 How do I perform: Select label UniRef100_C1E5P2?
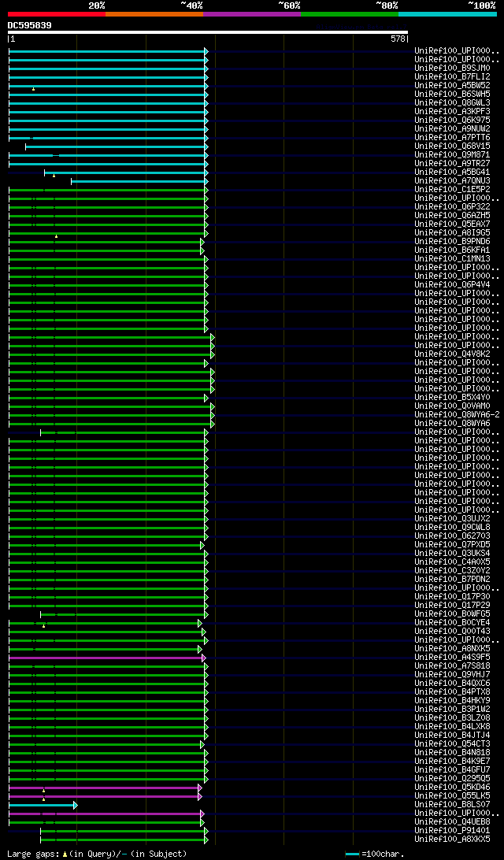tap(453, 189)
